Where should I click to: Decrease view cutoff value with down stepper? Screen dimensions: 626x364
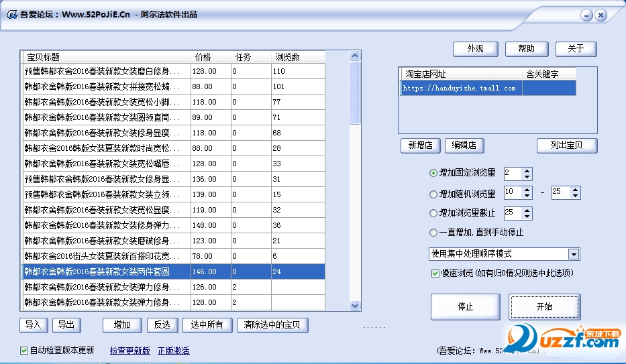[527, 216]
